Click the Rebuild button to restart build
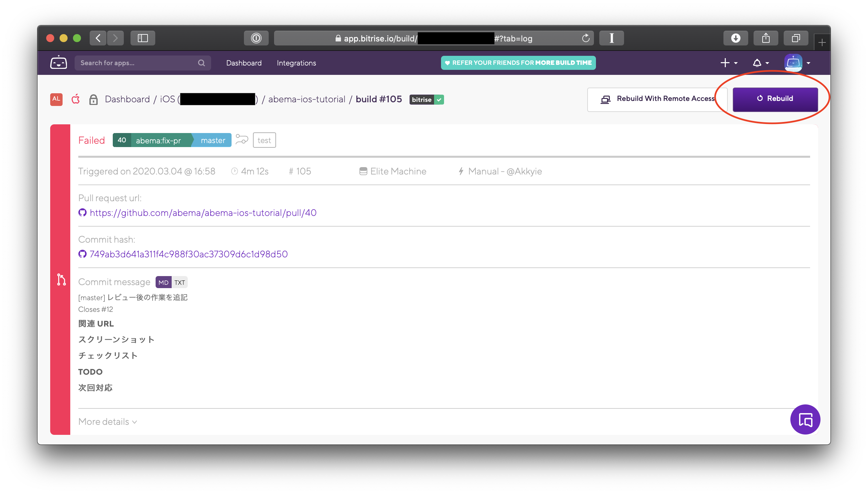This screenshot has width=868, height=494. 775,99
